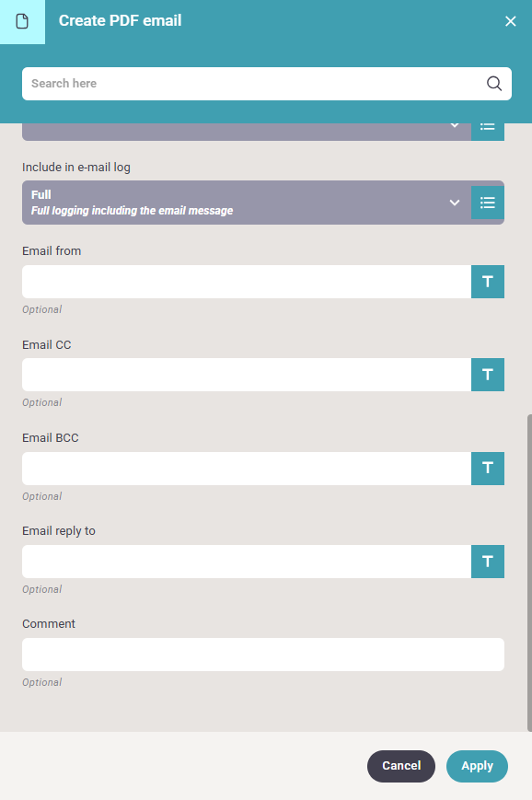Click the Cancel button
Viewport: 532px width, 800px height.
(x=401, y=766)
